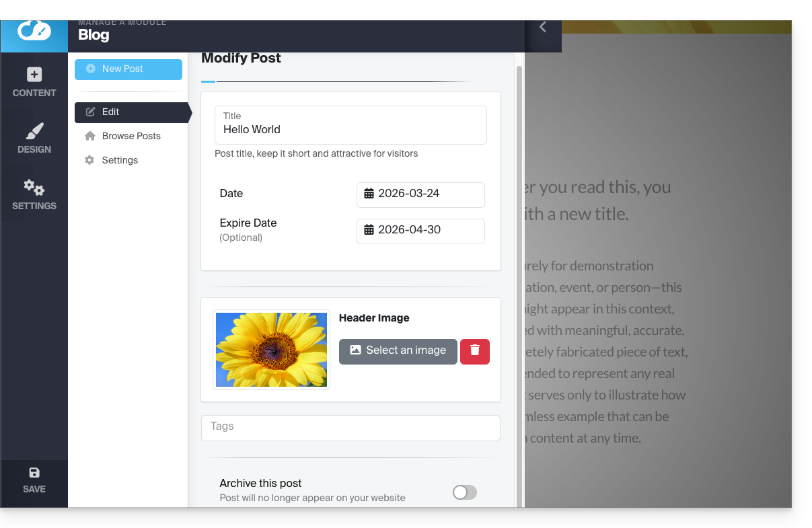Click the Title input field
The width and height of the screenshot is (812, 528).
coord(350,129)
